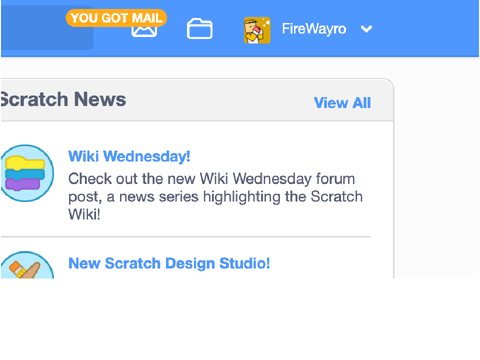Click the View All news link
Image resolution: width=480 pixels, height=360 pixels.
click(342, 103)
